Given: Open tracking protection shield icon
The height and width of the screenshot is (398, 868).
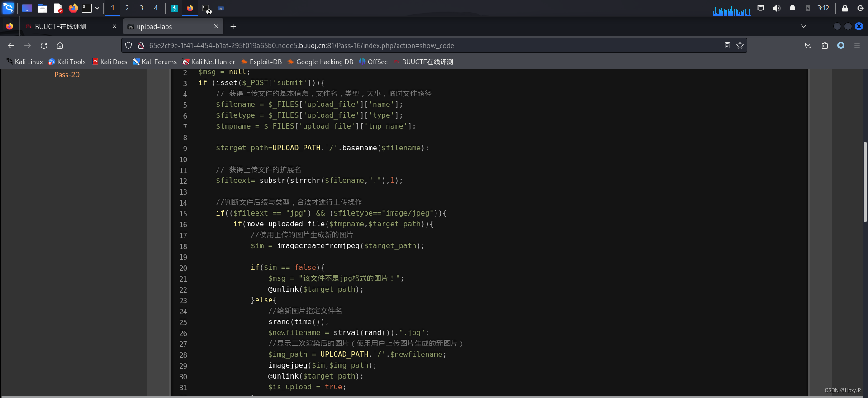Looking at the screenshot, I should tap(128, 45).
